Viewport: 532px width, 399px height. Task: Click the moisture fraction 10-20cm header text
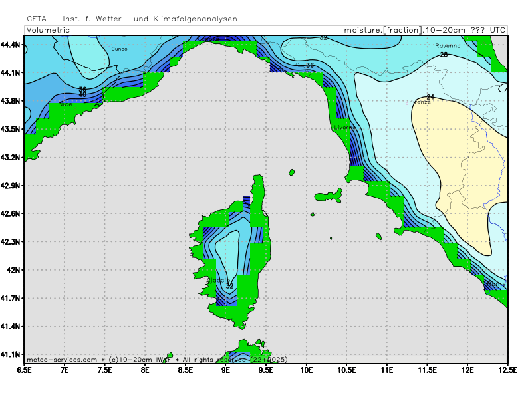tap(424, 30)
